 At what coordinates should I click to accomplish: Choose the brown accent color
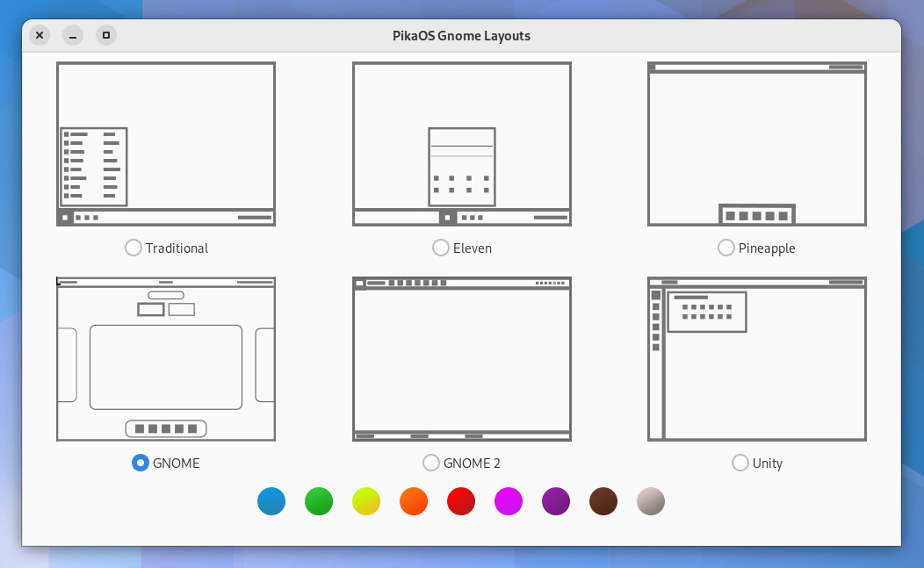coord(603,501)
